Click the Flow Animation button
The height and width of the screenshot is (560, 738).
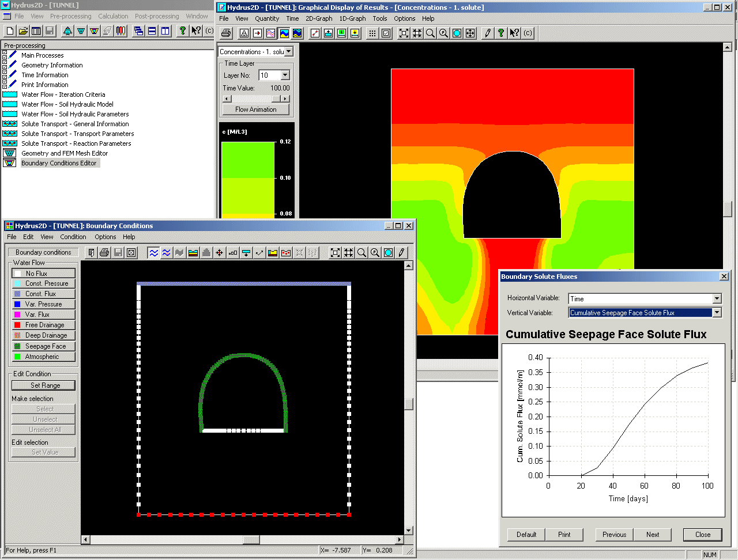pos(255,109)
